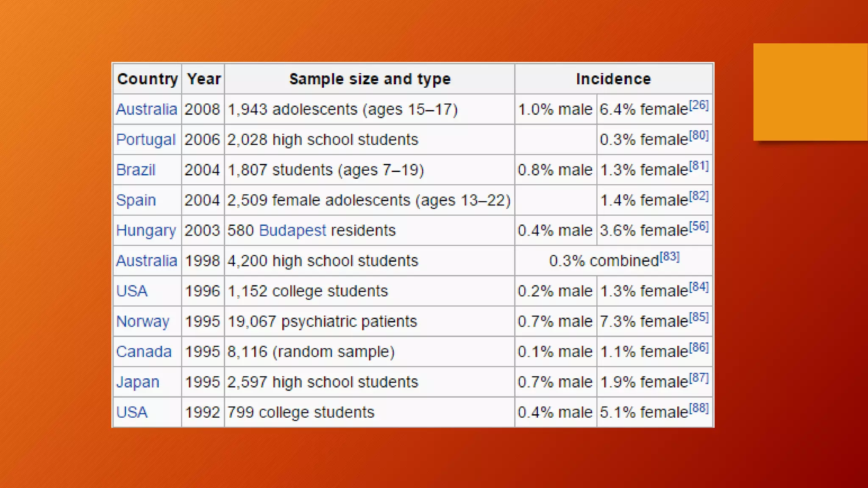Click the Portugal country link
868x488 pixels.
tap(145, 140)
